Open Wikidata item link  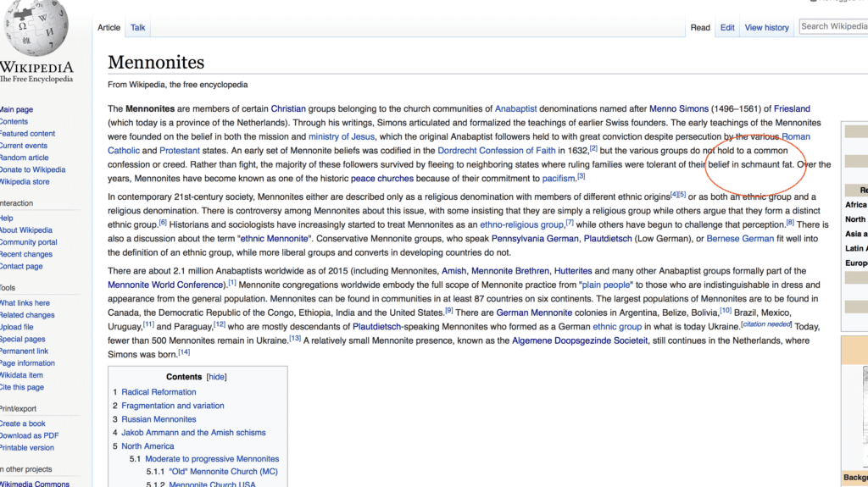(21, 375)
